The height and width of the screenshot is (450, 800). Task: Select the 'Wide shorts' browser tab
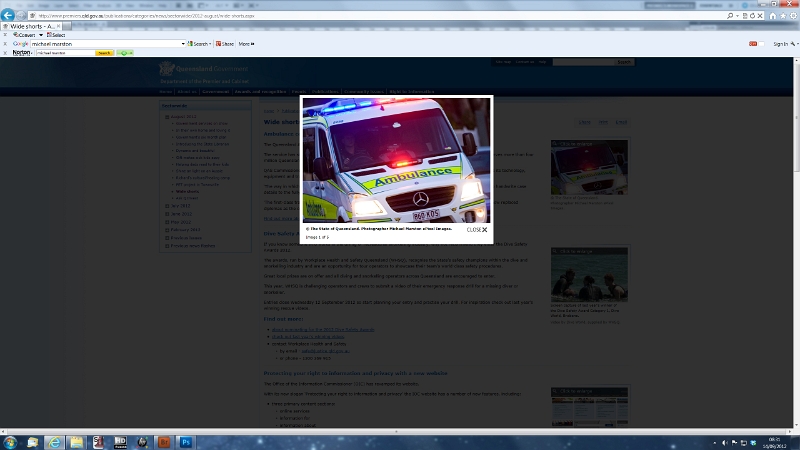pyautogui.click(x=30, y=26)
